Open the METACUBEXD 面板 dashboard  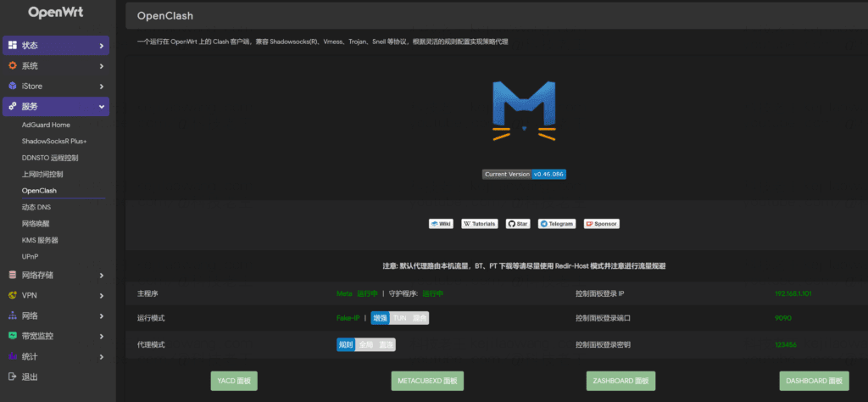coord(427,381)
